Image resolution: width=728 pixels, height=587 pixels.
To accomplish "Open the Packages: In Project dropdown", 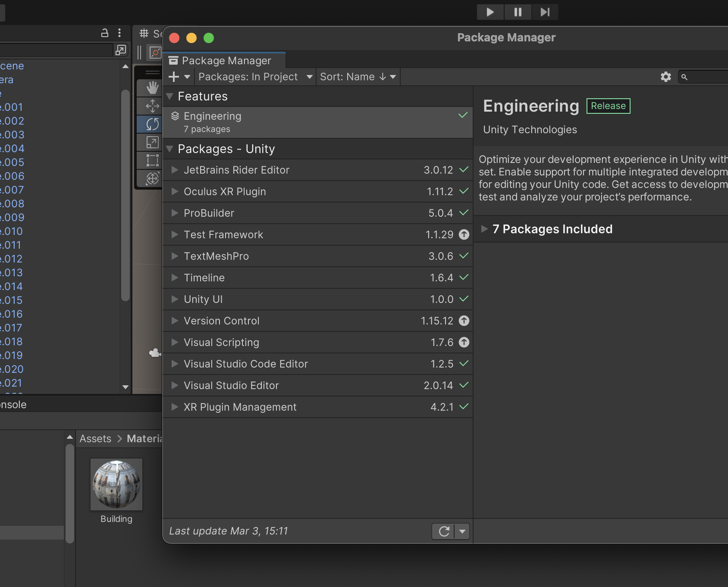I will click(255, 77).
